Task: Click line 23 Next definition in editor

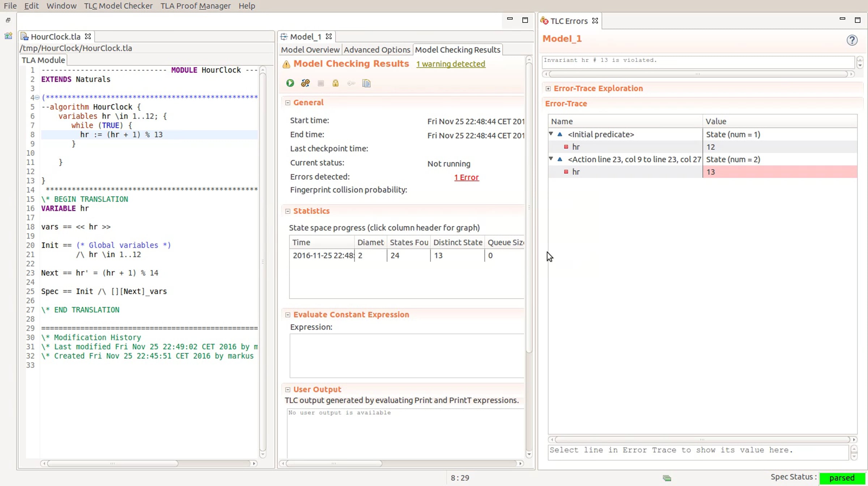Action: [x=100, y=273]
